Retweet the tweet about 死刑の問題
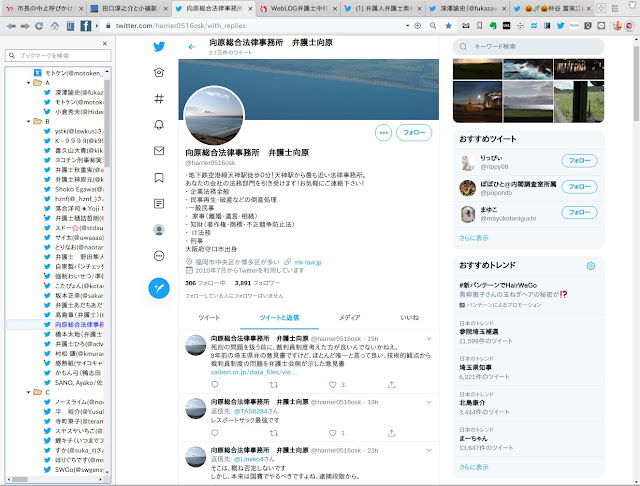Image resolution: width=640 pixels, height=486 pixels. coord(274,384)
